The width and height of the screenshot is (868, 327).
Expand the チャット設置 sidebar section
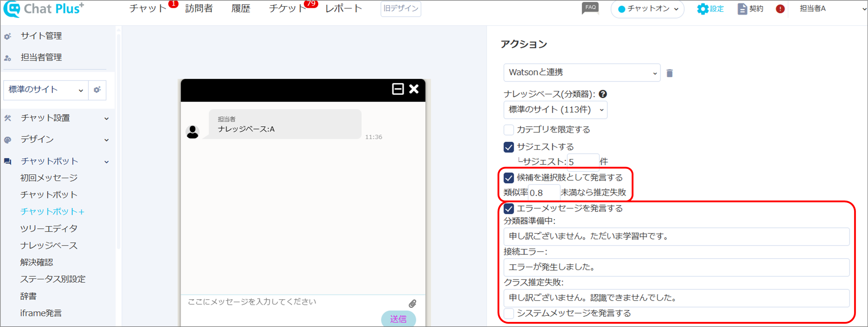pyautogui.click(x=106, y=118)
